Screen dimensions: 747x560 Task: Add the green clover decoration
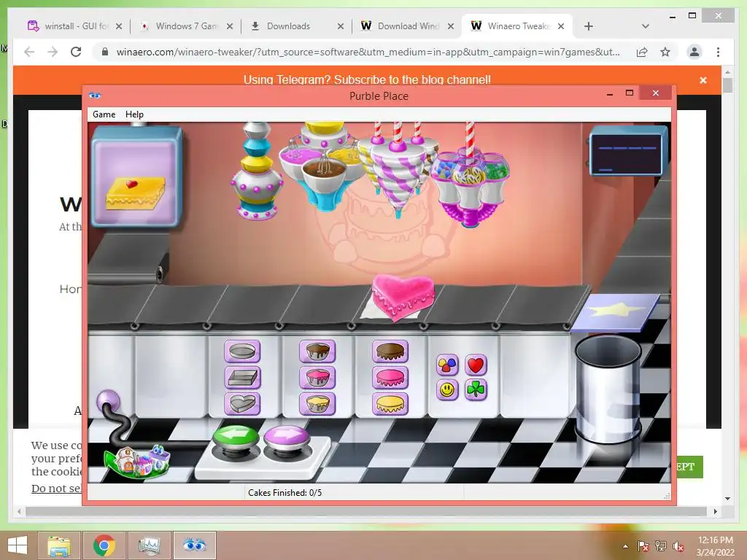click(x=476, y=390)
